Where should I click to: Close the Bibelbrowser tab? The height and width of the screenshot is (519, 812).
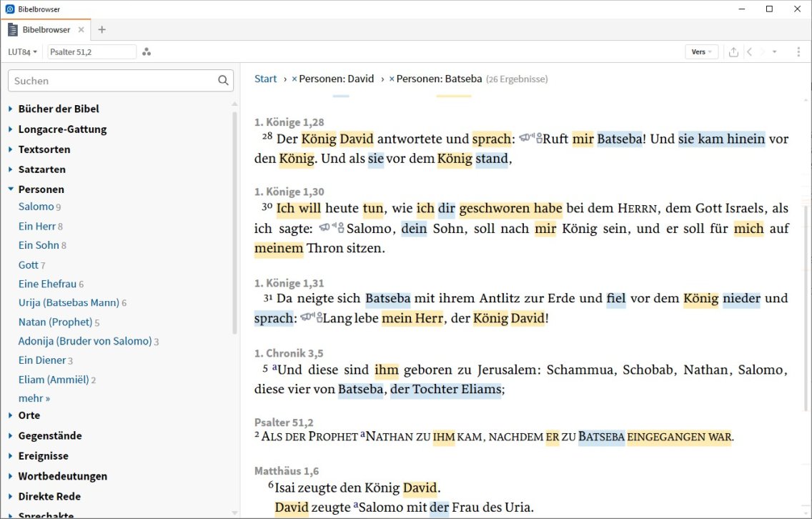point(81,29)
